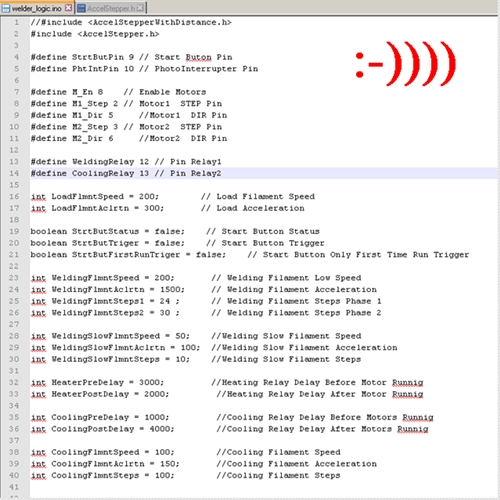Click the value 1500 of WeldingFlmntAclrtn

[170, 290]
